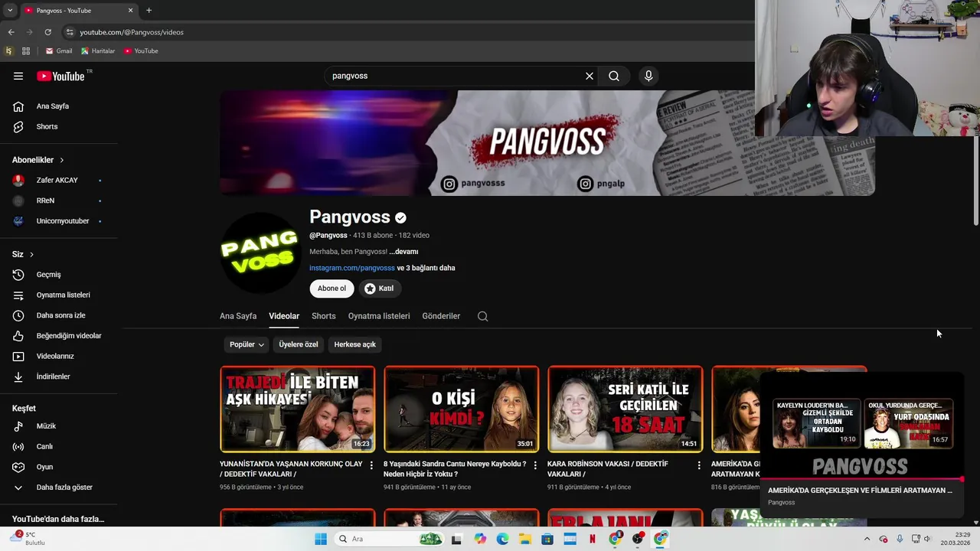Open Daha sonra izle list
Screen dimensions: 980x551
pos(59,315)
